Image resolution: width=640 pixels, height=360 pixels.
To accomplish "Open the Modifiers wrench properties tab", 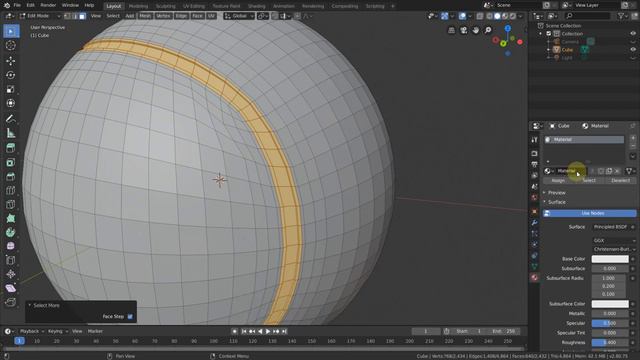I will [x=534, y=223].
